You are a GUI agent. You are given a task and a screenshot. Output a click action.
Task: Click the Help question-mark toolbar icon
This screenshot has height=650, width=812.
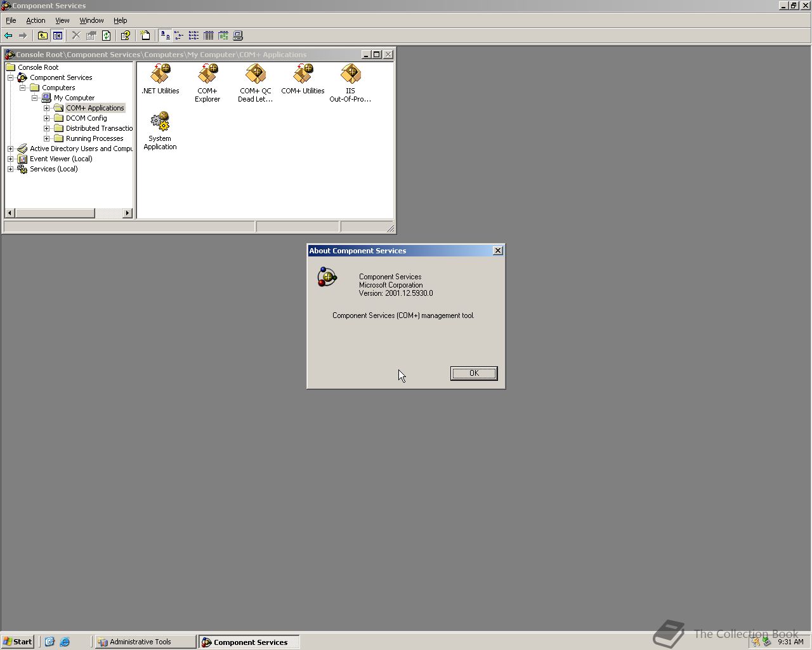[126, 36]
